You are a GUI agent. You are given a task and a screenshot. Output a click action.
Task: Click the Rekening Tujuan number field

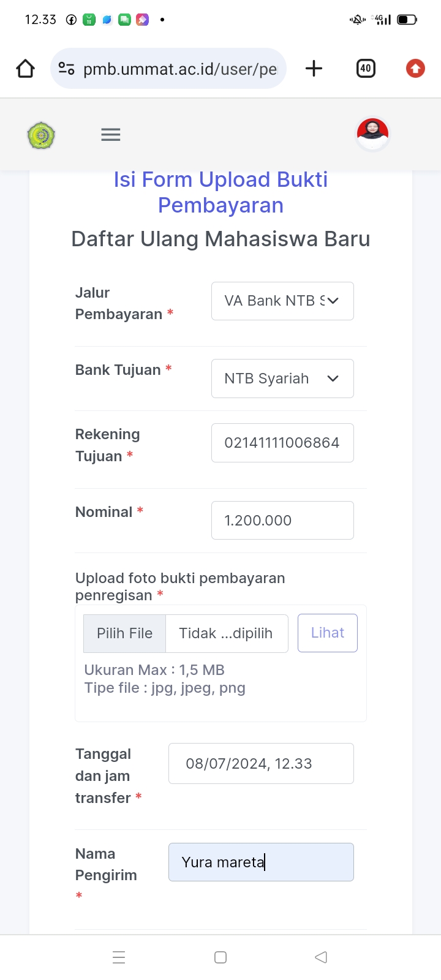click(x=282, y=443)
